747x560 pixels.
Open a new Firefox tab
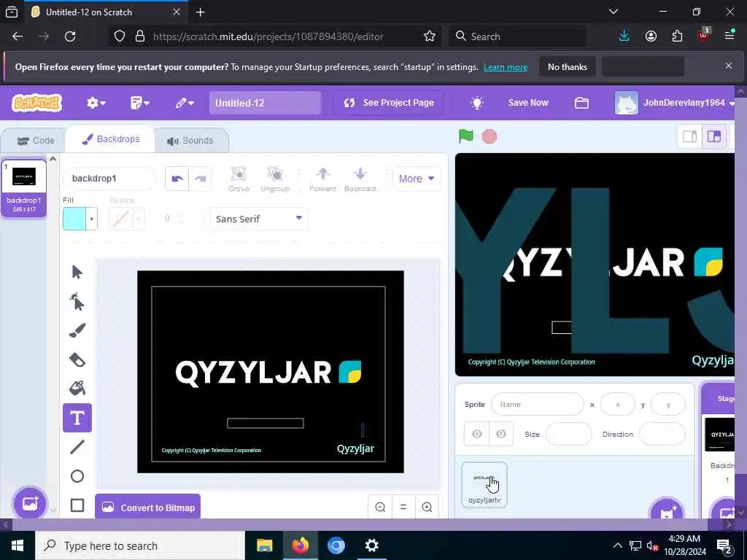(200, 12)
